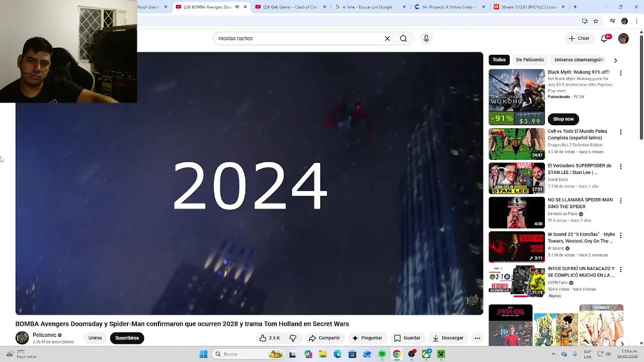Switch to in time Google search tab
This screenshot has width=644, height=362.
pos(370,7)
